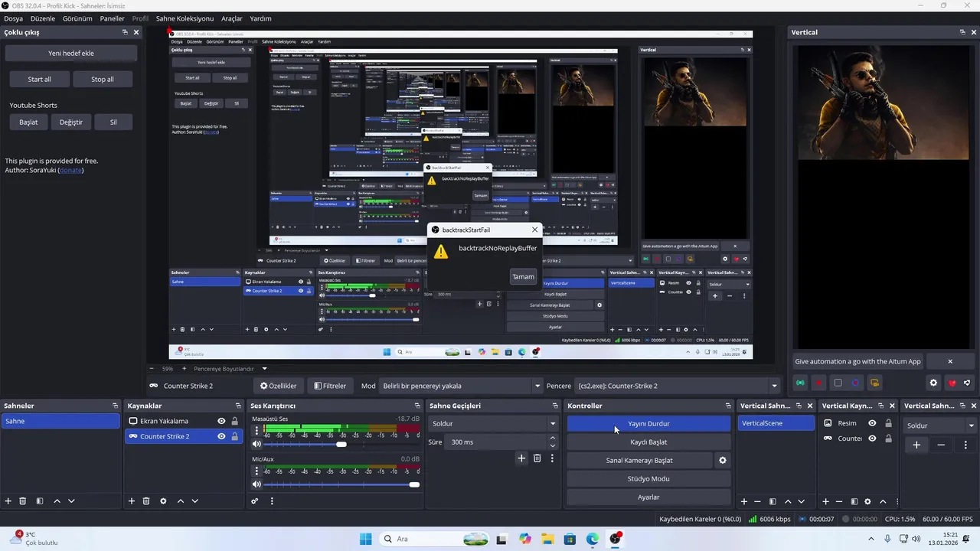
Task: Lock the Counter vertical source
Action: click(888, 439)
